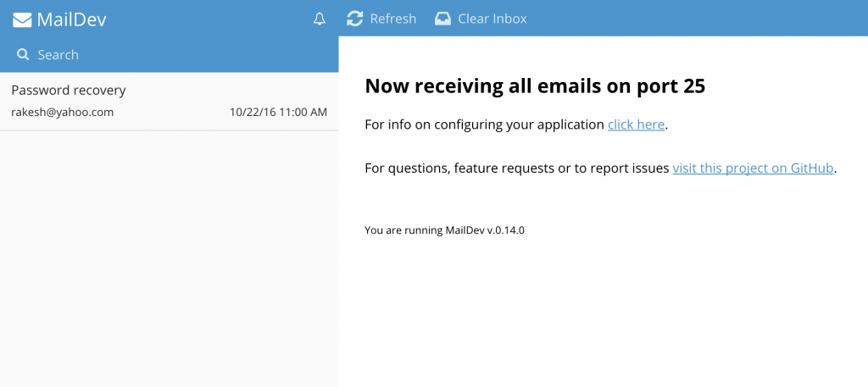This screenshot has width=868, height=387.
Task: Select the email from rakesh@yahoo.com
Action: (x=62, y=112)
